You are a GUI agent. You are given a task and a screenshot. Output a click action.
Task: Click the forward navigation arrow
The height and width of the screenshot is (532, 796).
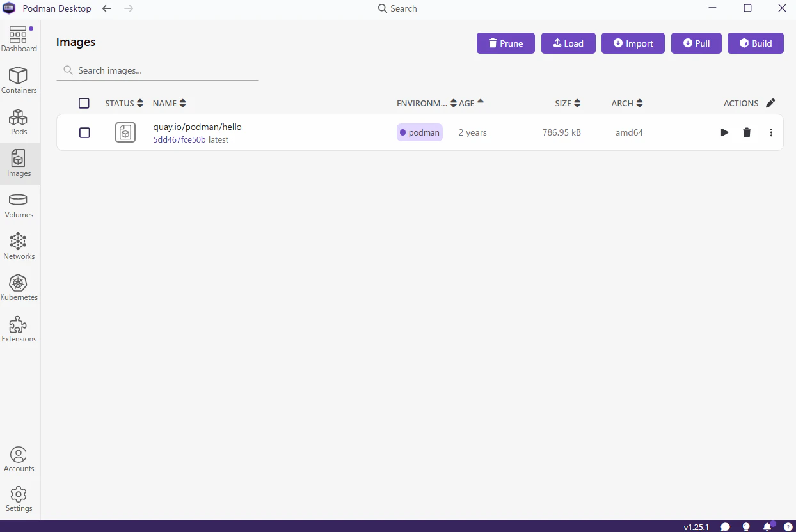[x=129, y=8]
